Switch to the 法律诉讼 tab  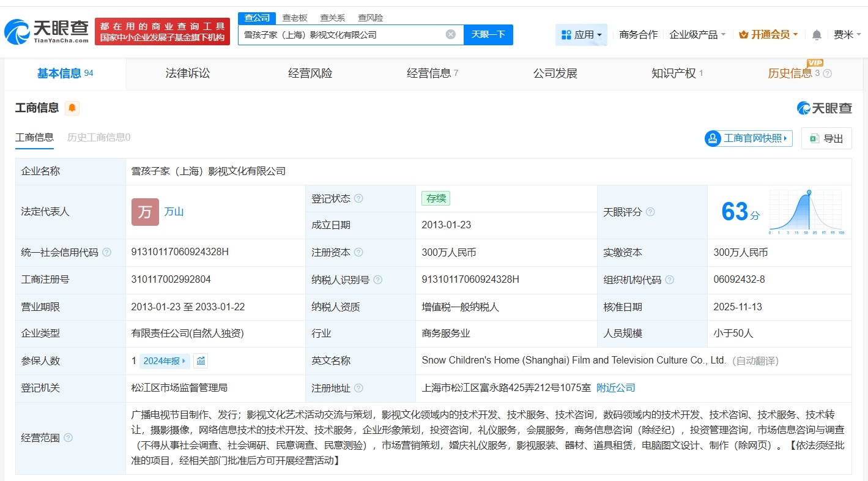(187, 73)
